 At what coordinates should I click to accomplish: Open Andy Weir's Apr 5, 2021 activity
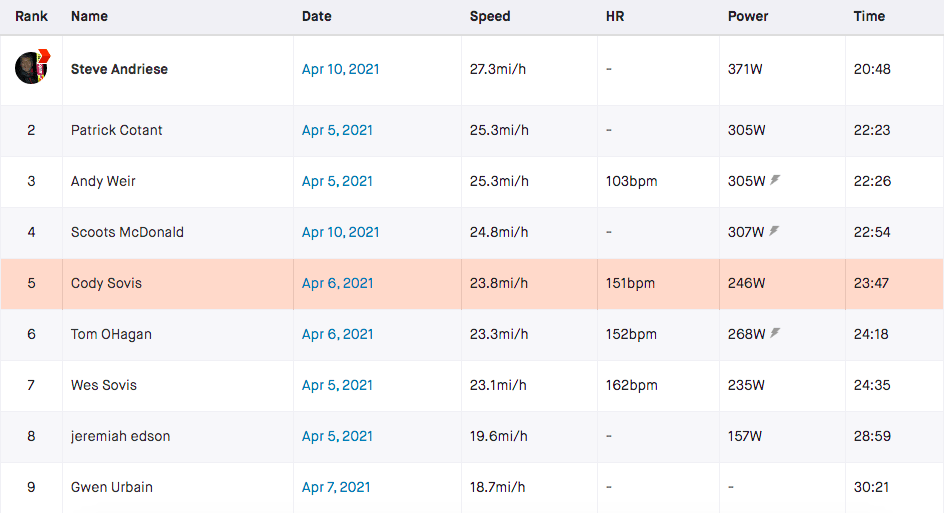coord(337,182)
